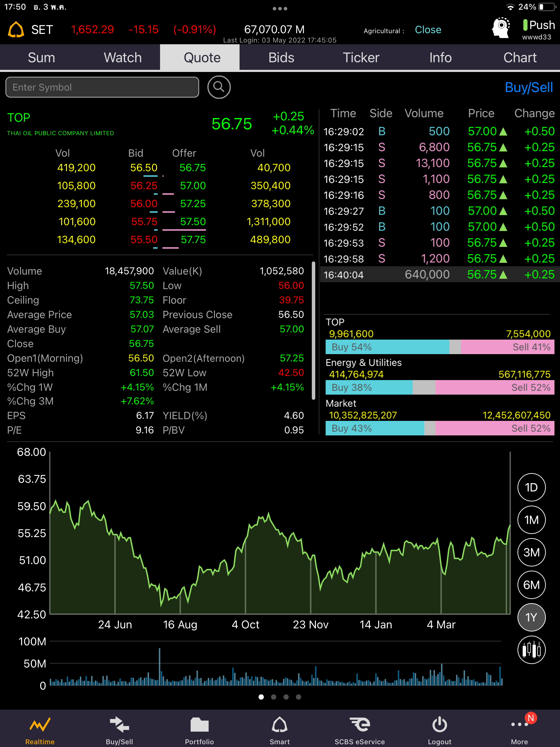Switch to the Sum tab
This screenshot has width=560, height=747.
41,57
